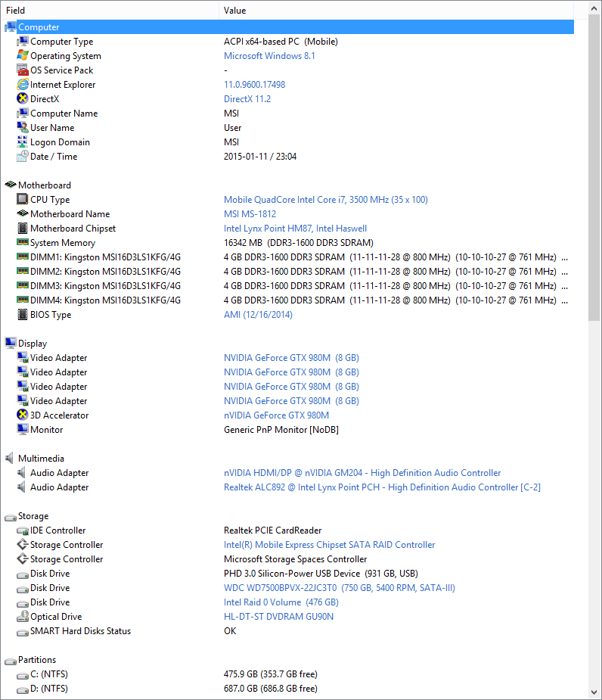The width and height of the screenshot is (602, 700).
Task: Open the AMI (12/16/2014) BIOS link
Action: pyautogui.click(x=258, y=314)
